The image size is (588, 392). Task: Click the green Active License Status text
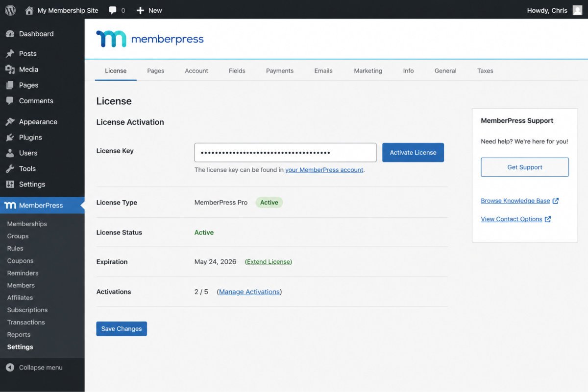pos(204,232)
